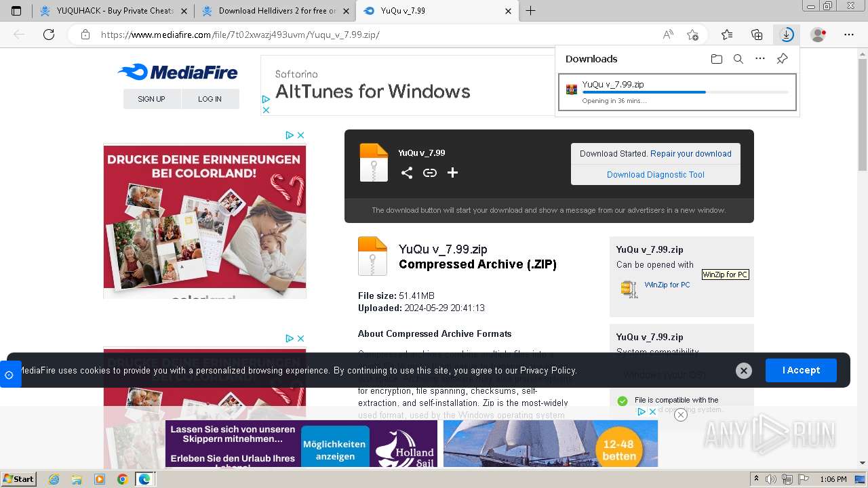
Task: Show hidden system tray icons
Action: tap(757, 479)
